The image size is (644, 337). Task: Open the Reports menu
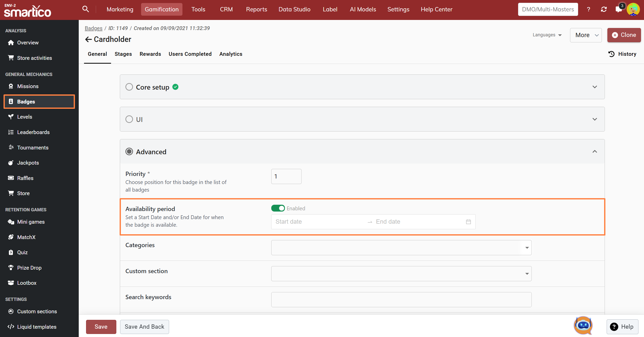[x=256, y=9]
